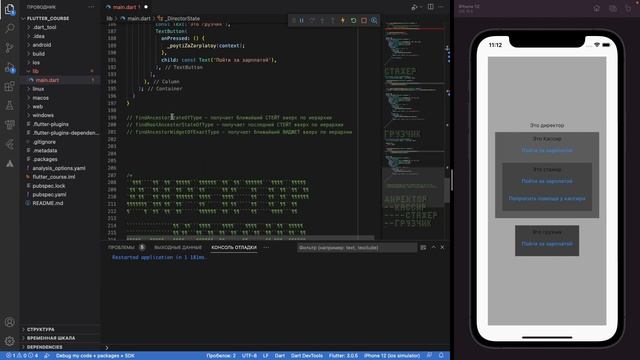
Task: Open the Manage gear in the activity bar
Action: click(9, 340)
